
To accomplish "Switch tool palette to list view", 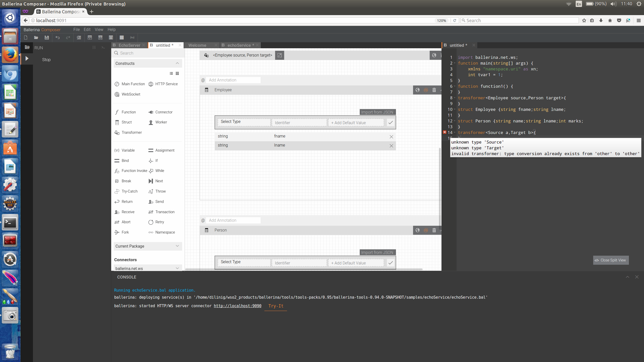I will (x=171, y=73).
